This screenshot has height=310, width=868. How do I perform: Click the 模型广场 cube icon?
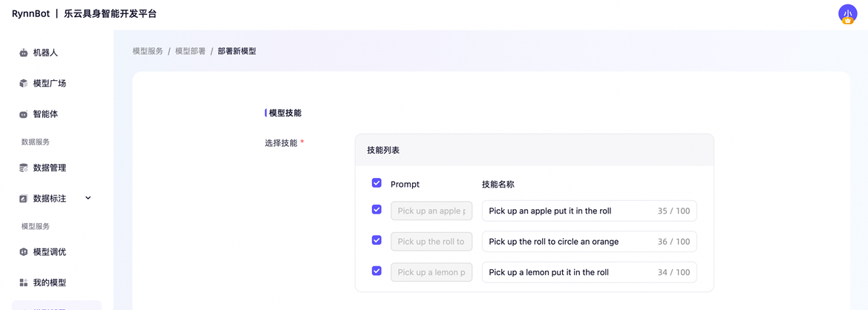[x=23, y=84]
